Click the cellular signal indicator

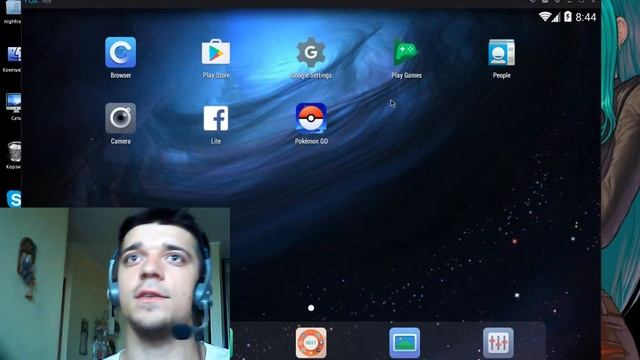[x=556, y=17]
